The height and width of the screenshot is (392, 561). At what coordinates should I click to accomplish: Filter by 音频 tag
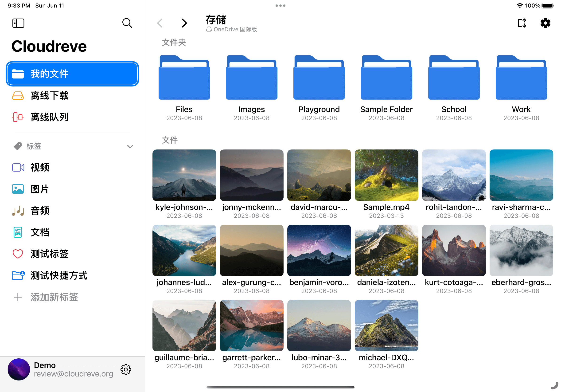point(72,211)
